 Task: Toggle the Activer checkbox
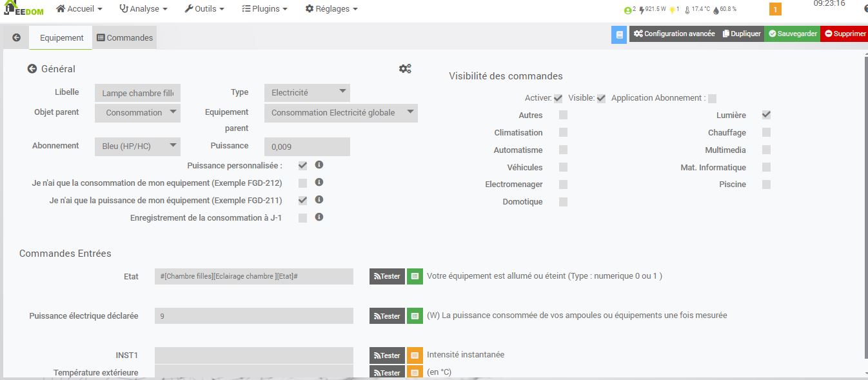pos(558,99)
